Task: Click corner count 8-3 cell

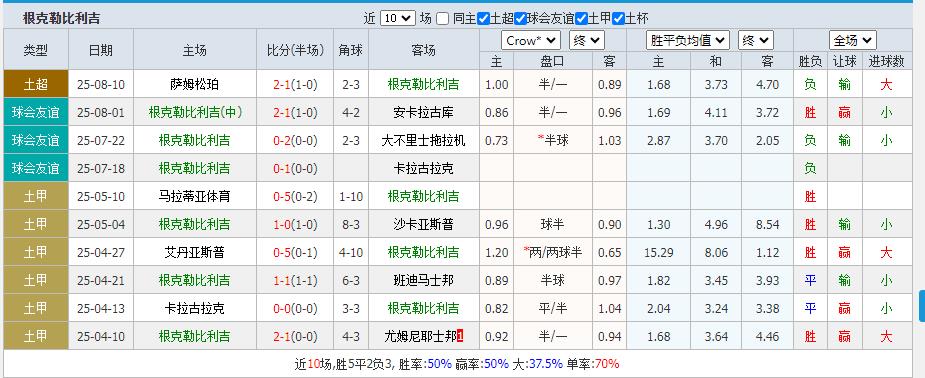Action: [x=351, y=224]
